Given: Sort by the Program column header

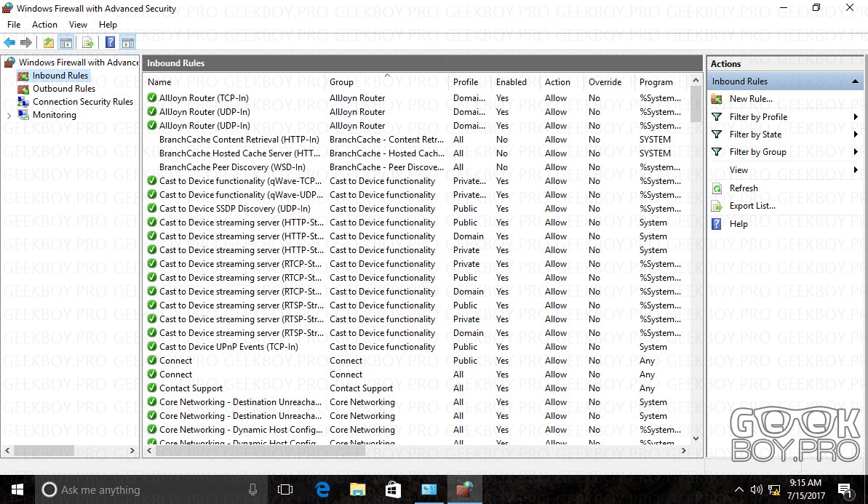Looking at the screenshot, I should [661, 82].
